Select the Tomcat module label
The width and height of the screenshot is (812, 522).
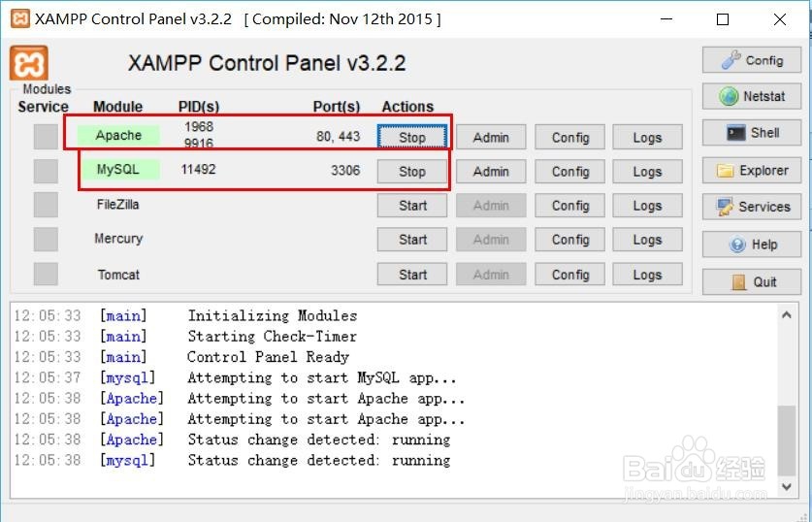click(118, 275)
